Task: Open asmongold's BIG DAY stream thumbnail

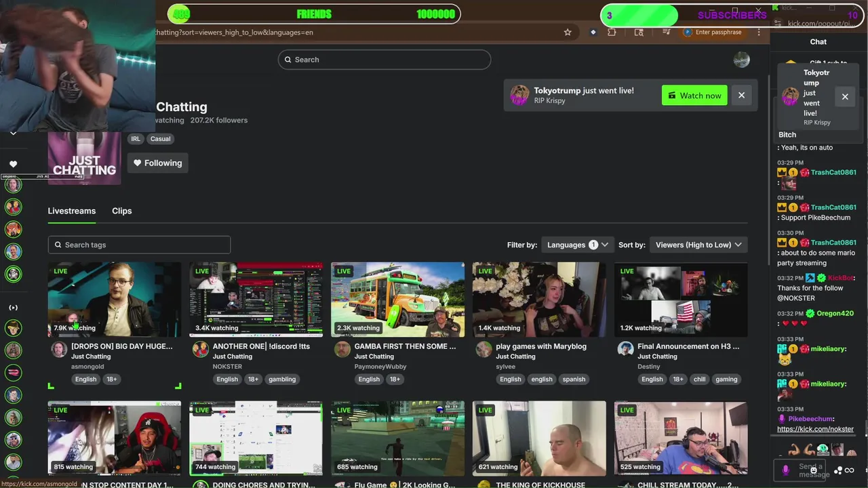Action: pos(114,300)
